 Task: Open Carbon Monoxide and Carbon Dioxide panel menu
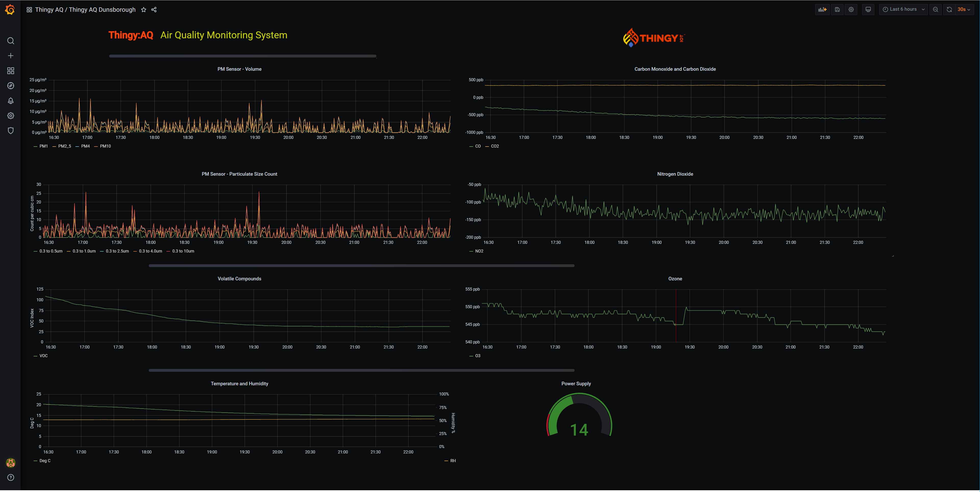tap(675, 69)
